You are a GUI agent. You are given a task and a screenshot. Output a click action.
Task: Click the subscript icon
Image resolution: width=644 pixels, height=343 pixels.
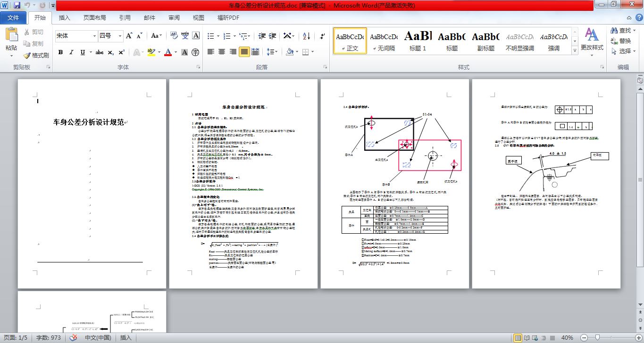point(110,52)
